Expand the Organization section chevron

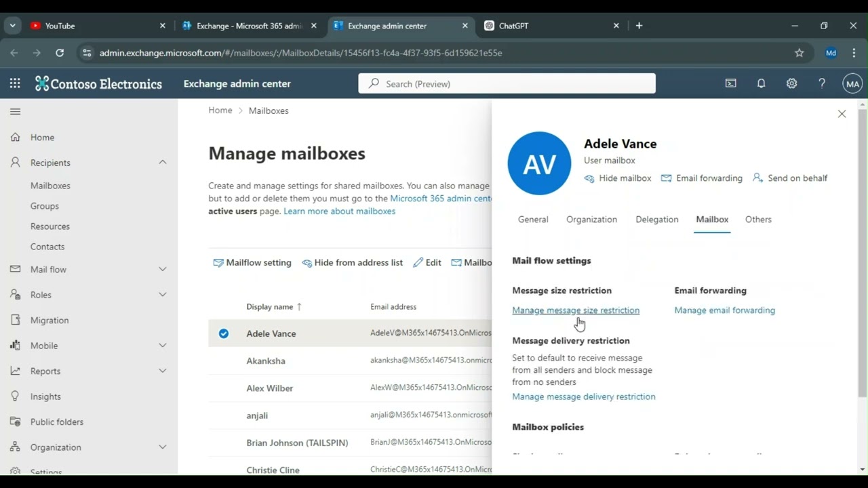tap(163, 447)
